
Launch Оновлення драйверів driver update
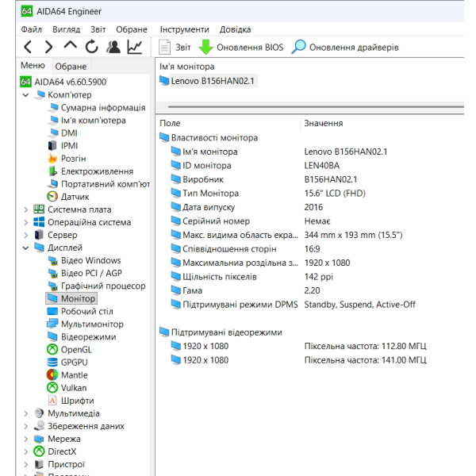coord(345,48)
